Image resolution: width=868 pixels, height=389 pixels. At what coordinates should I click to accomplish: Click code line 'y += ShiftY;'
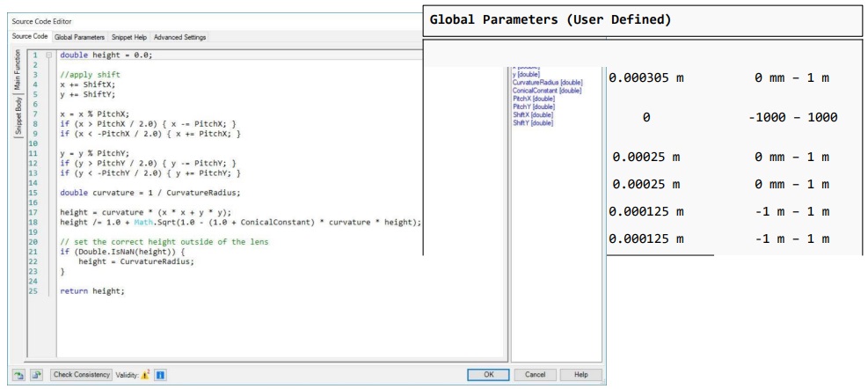pos(87,94)
